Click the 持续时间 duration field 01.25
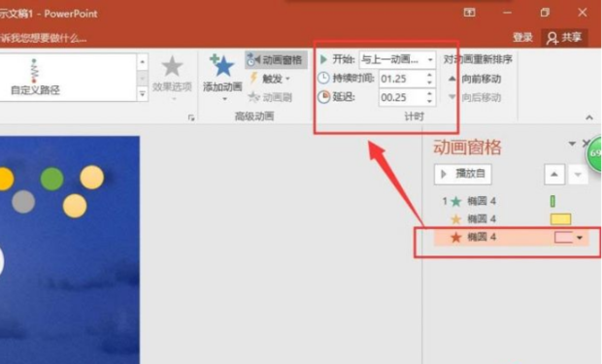The height and width of the screenshot is (364, 602). coord(402,79)
